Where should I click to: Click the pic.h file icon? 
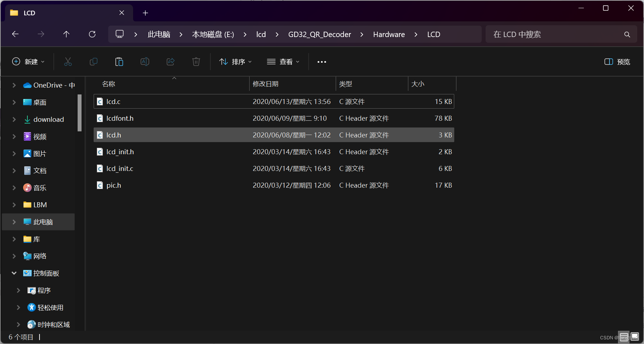click(x=100, y=185)
